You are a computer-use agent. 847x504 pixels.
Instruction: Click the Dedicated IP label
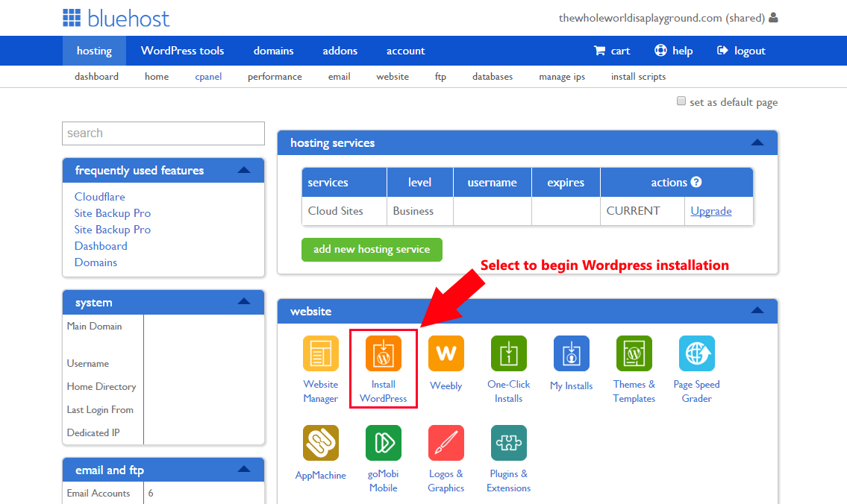[x=93, y=432]
